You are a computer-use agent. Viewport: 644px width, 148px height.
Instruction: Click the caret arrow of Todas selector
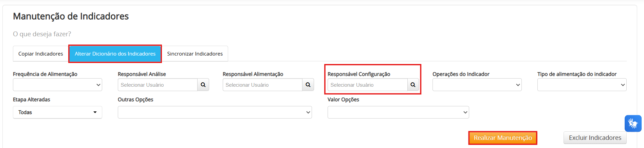(x=95, y=112)
